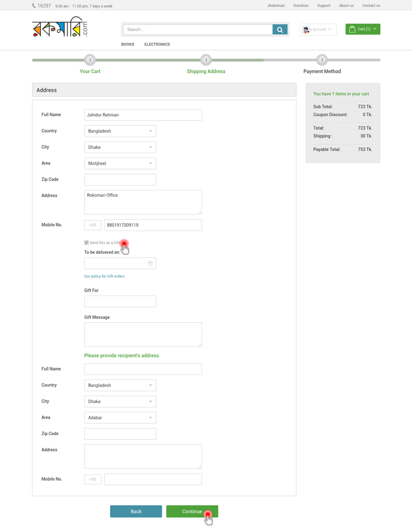Image resolution: width=412 pixels, height=532 pixels.
Task: Open the BOOKS menu
Action: click(127, 44)
